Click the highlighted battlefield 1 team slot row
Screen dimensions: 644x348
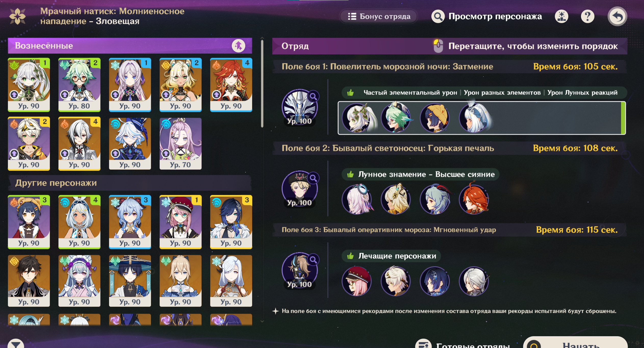(x=482, y=118)
